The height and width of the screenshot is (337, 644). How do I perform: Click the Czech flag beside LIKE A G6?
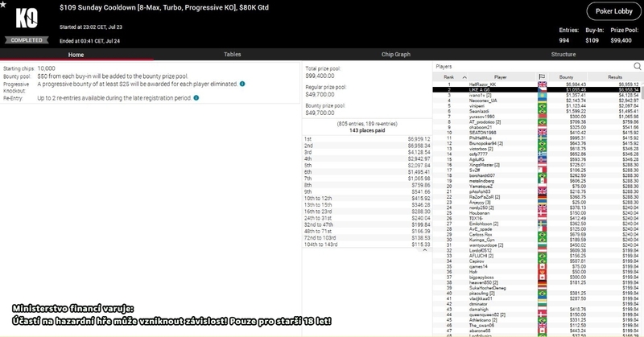click(x=542, y=89)
